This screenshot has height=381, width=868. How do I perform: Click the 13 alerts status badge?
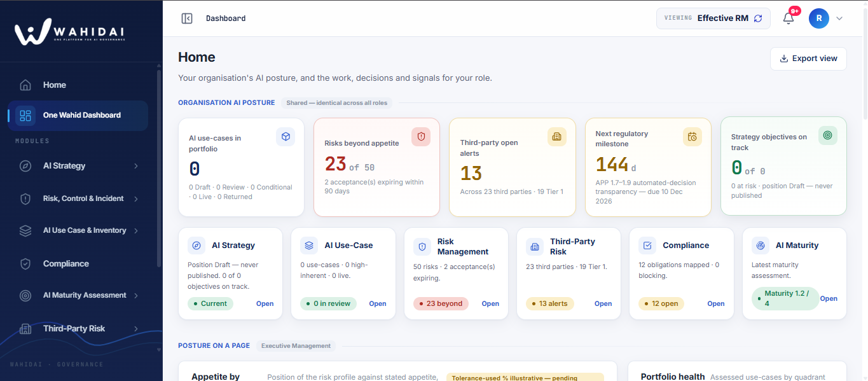[550, 304]
